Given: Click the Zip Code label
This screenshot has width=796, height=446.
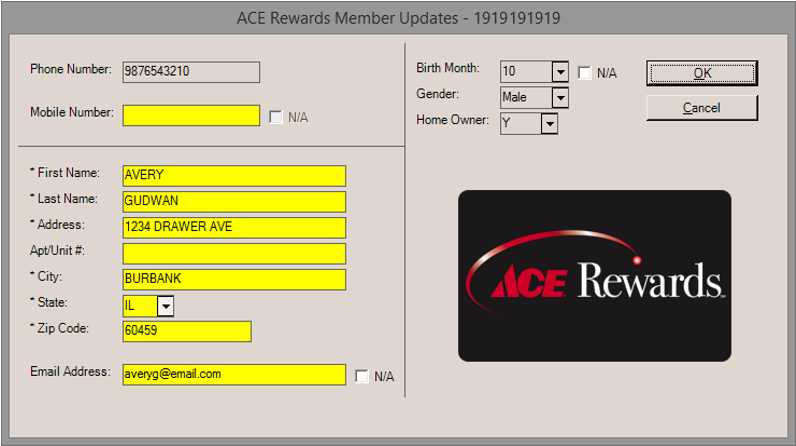Looking at the screenshot, I should pos(59,328).
